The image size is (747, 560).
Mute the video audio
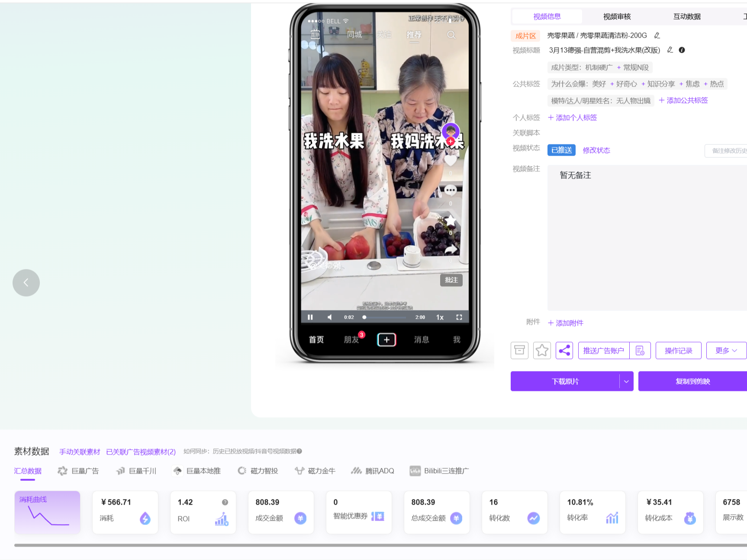(330, 317)
